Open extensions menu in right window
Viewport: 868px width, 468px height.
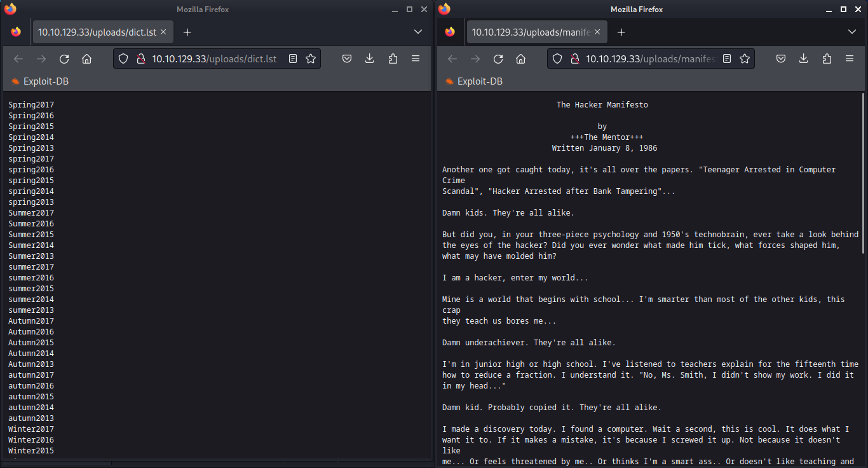pyautogui.click(x=827, y=59)
